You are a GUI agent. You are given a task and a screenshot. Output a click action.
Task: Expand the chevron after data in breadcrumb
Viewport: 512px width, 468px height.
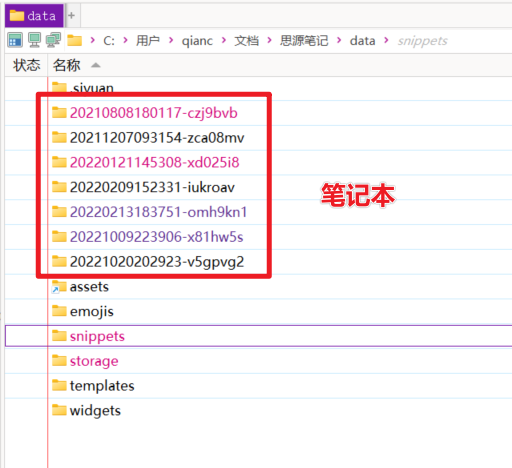point(386,40)
